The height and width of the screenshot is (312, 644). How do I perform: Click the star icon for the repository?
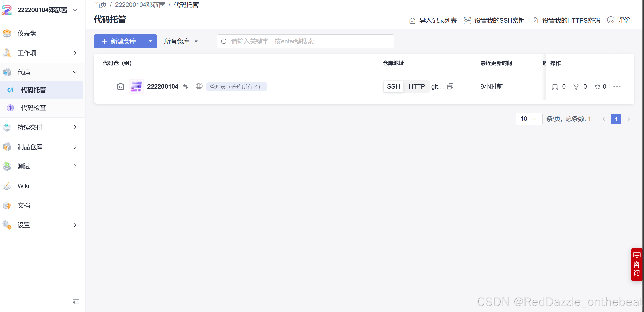pos(597,87)
